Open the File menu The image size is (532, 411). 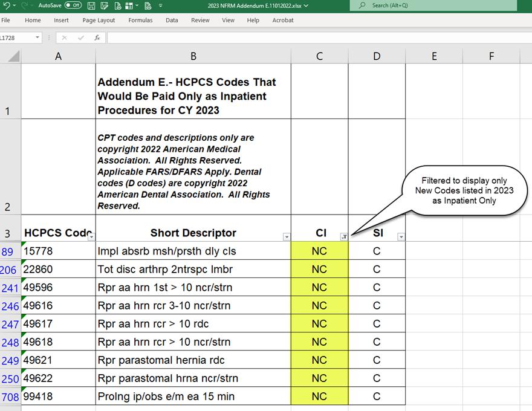tap(6, 21)
